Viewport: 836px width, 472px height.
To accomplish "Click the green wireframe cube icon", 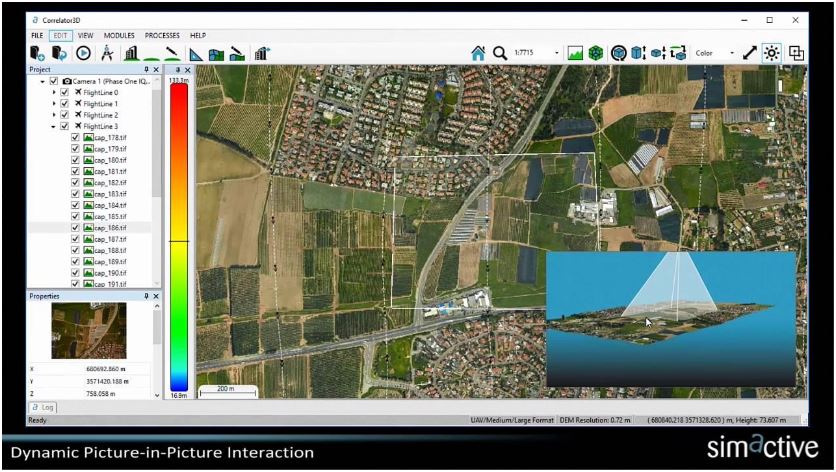I will (596, 53).
